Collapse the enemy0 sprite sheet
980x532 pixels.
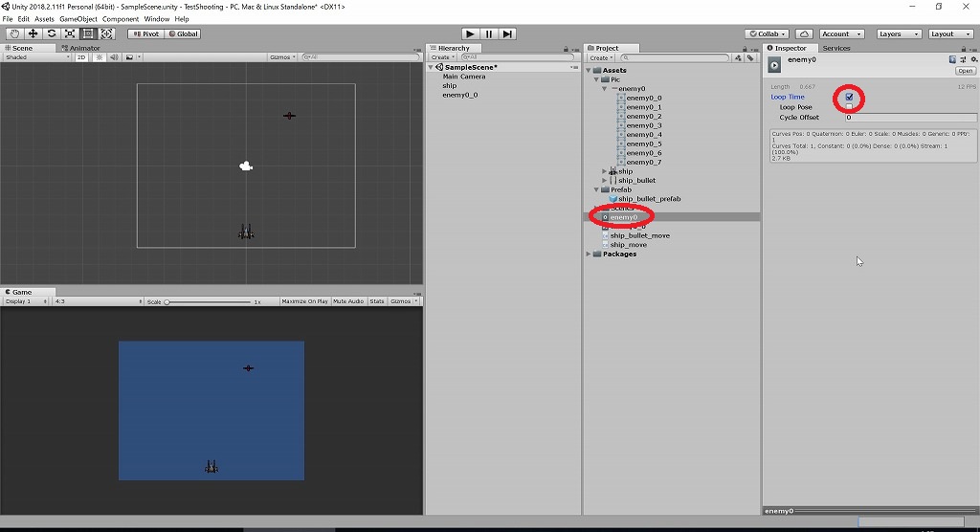click(605, 89)
